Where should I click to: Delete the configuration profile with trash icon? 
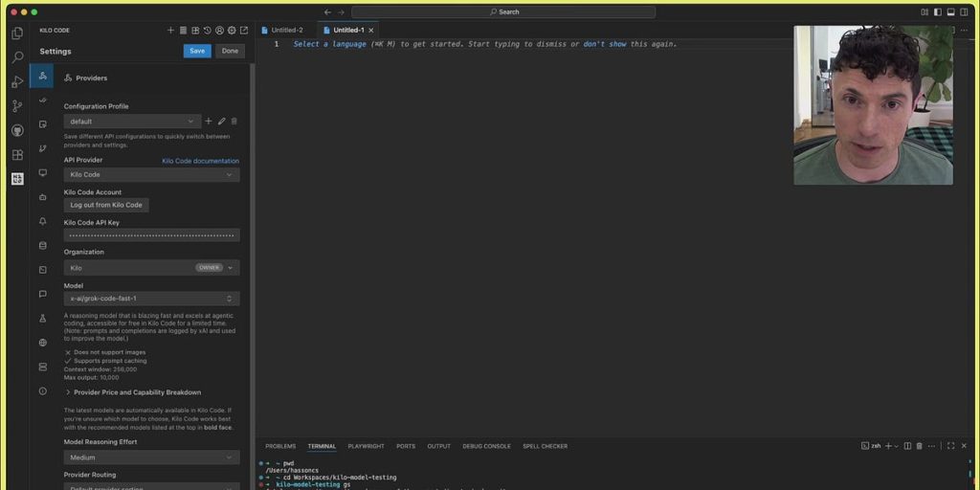click(x=234, y=122)
